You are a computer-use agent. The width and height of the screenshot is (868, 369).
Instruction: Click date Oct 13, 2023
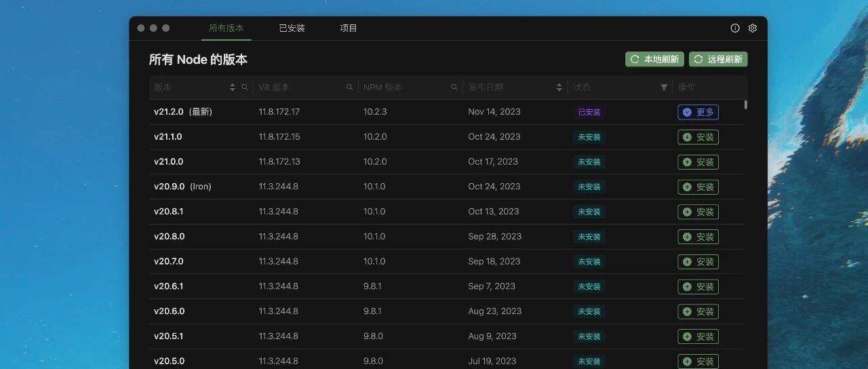coord(494,212)
